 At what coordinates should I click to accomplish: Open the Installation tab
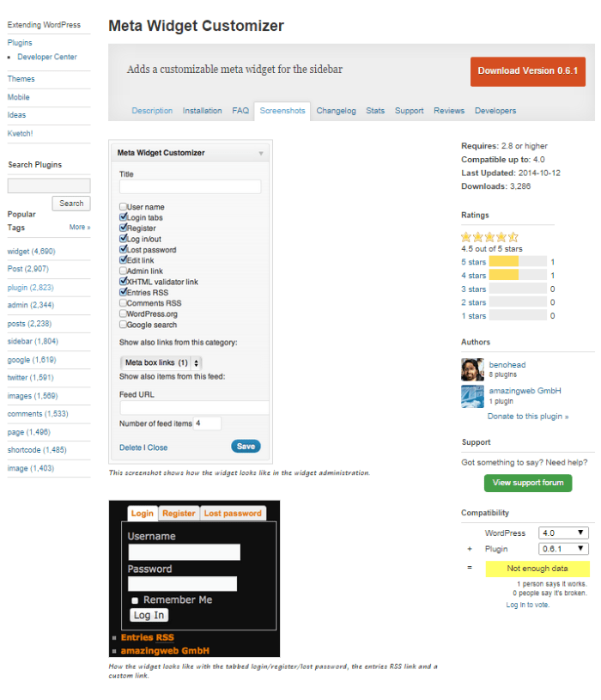pyautogui.click(x=202, y=111)
